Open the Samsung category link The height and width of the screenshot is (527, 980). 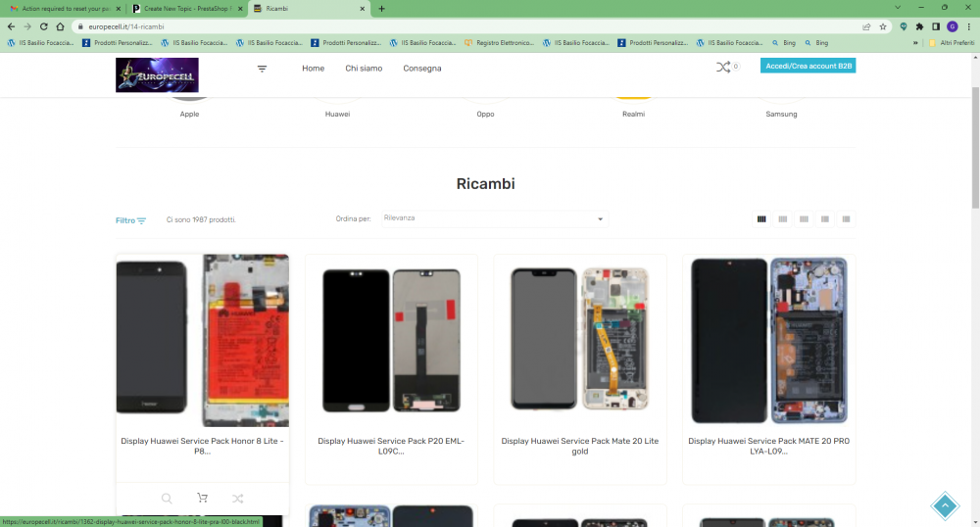coord(781,115)
